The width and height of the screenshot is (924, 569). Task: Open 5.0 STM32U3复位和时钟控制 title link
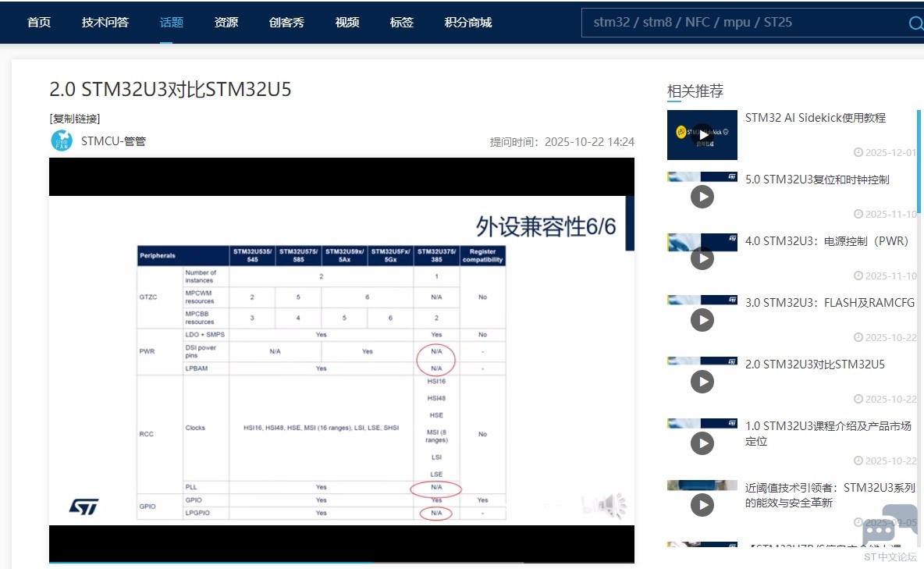point(817,180)
